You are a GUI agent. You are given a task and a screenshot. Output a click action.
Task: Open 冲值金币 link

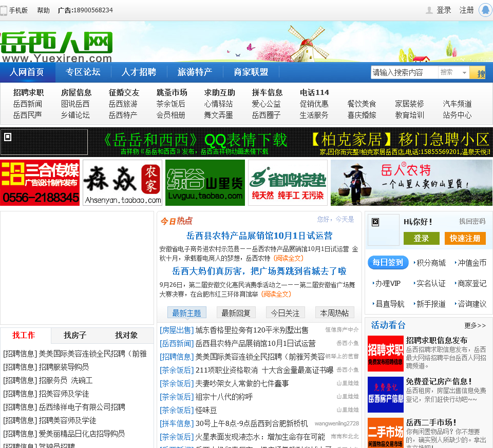[x=472, y=263]
